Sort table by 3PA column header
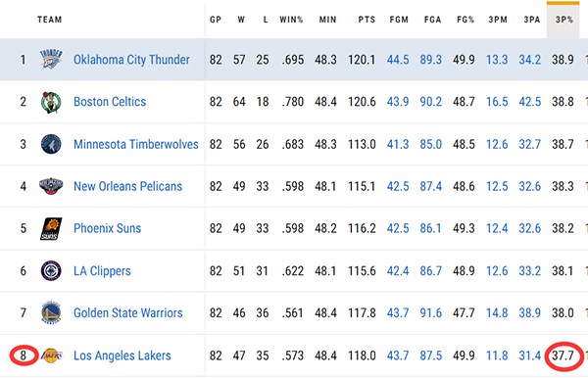The image size is (588, 378). [532, 20]
